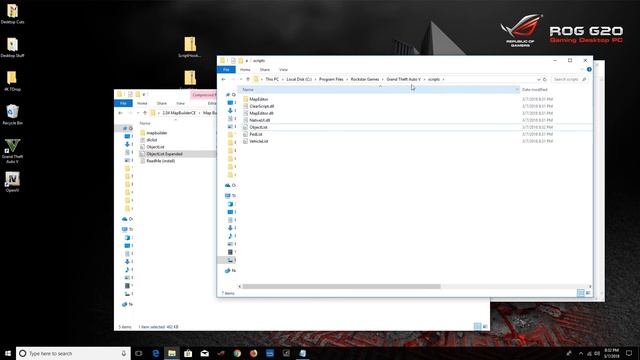
Task: Select ClearScript.dll in scripts window
Action: pos(262,106)
